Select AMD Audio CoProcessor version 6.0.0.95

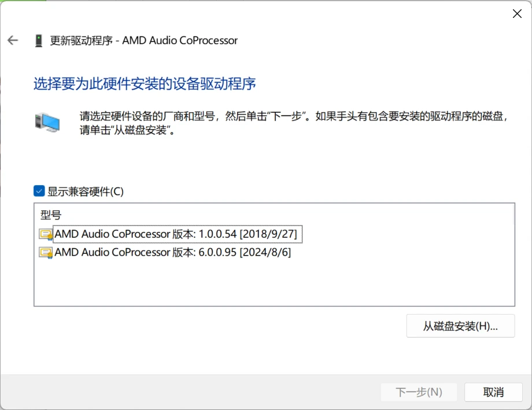[173, 253]
